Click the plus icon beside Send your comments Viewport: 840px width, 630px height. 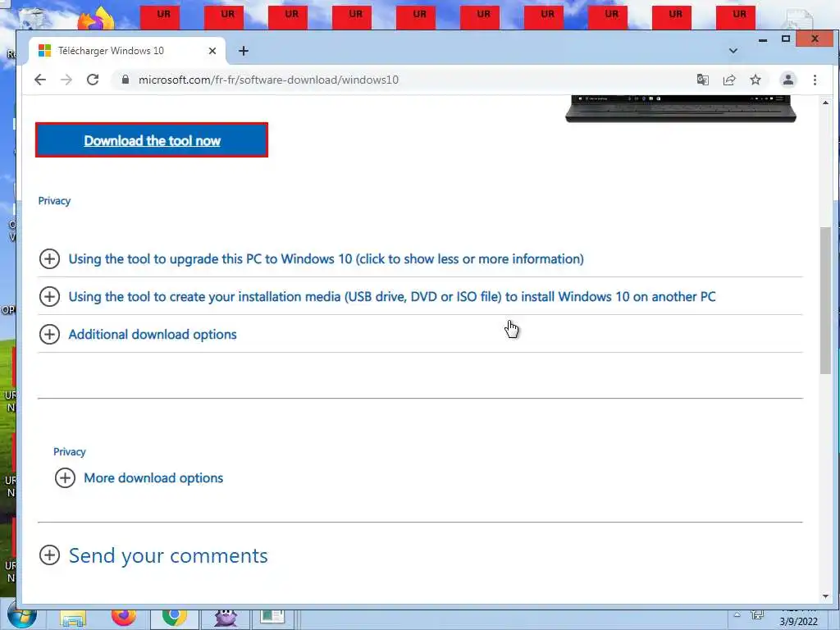click(49, 555)
